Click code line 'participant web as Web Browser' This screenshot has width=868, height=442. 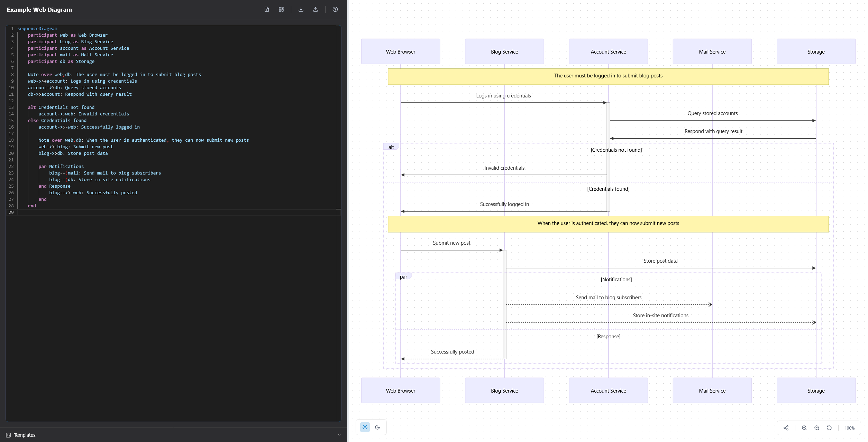pyautogui.click(x=68, y=35)
